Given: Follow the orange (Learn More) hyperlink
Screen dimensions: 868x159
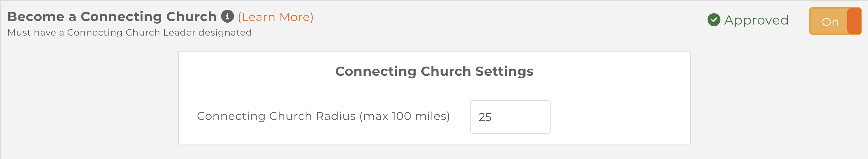Looking at the screenshot, I should click(x=276, y=17).
